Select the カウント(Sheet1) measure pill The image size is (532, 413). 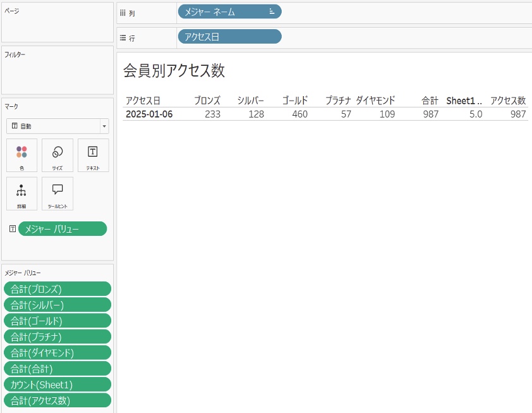coord(57,385)
